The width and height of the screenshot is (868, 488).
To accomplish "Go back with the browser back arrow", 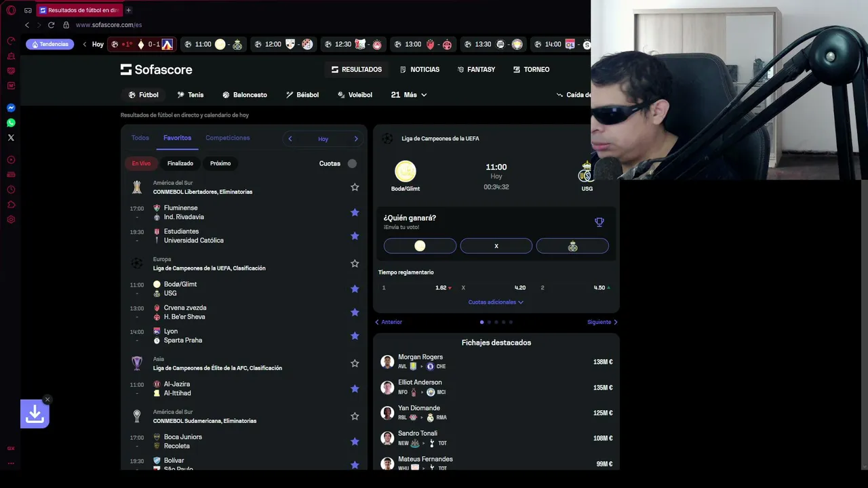I will 27,25.
